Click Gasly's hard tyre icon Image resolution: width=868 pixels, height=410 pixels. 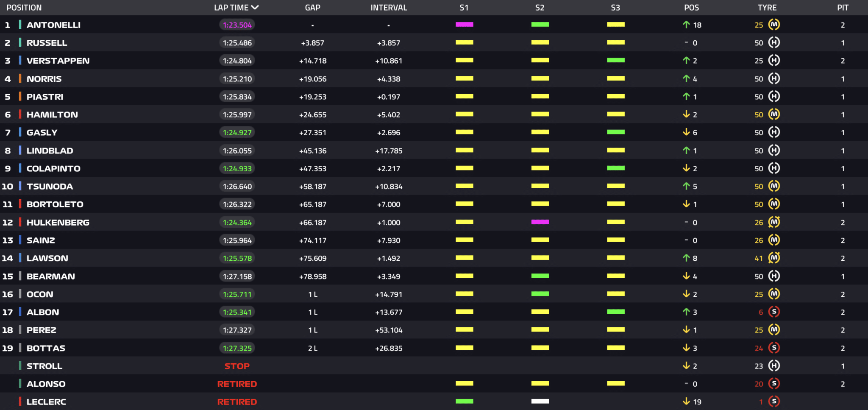[774, 132]
